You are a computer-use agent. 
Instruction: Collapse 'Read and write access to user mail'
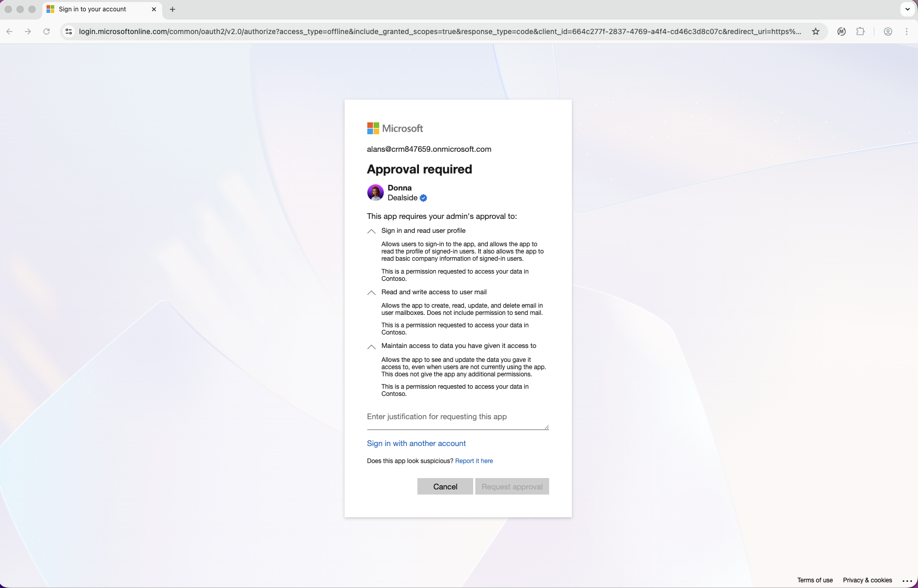pos(371,293)
